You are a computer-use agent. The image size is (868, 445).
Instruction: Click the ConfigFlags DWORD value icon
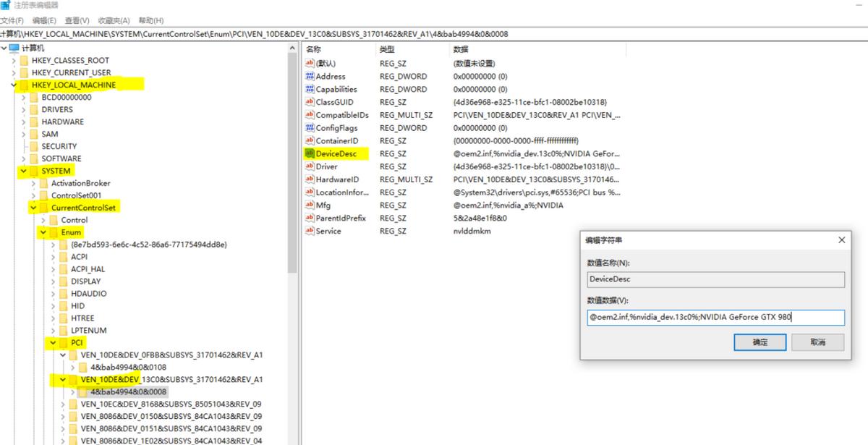coord(310,128)
